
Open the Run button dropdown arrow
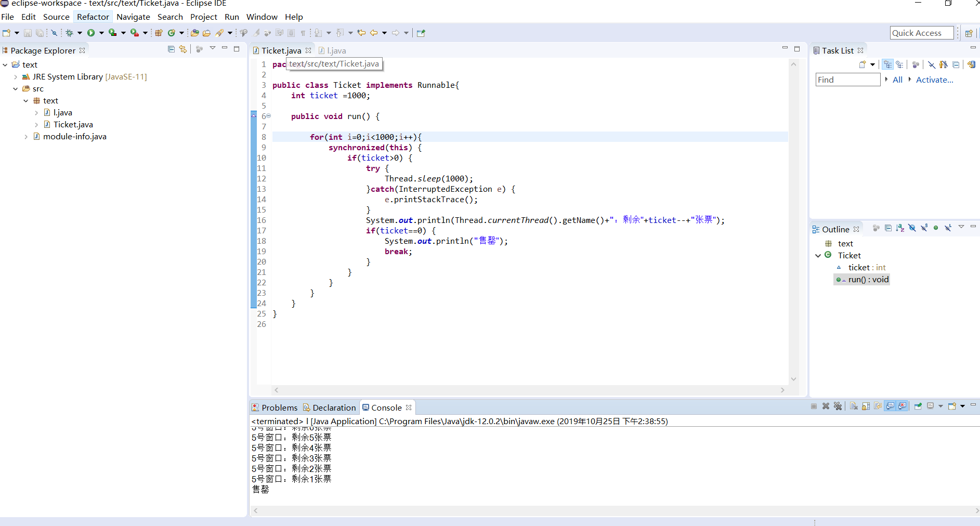pos(101,33)
